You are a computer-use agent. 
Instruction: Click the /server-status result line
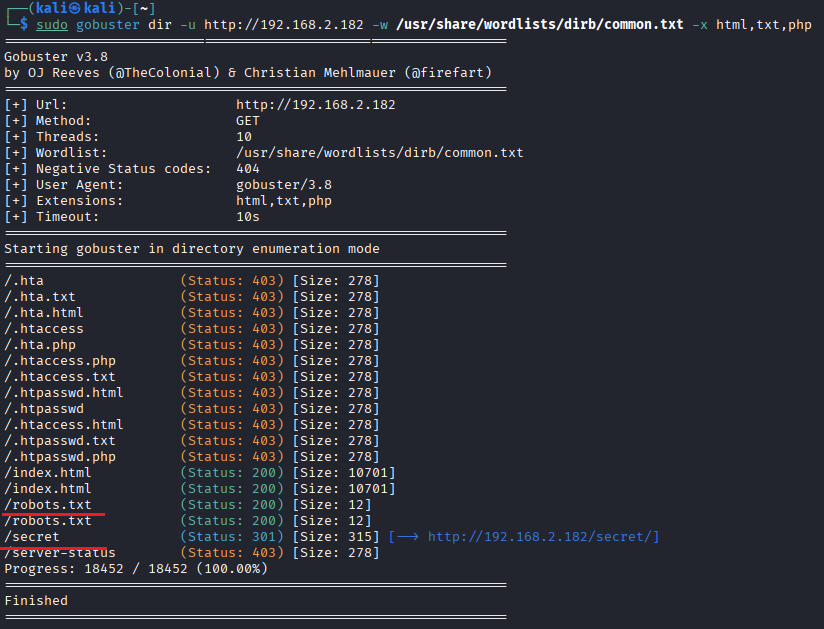pyautogui.click(x=60, y=553)
